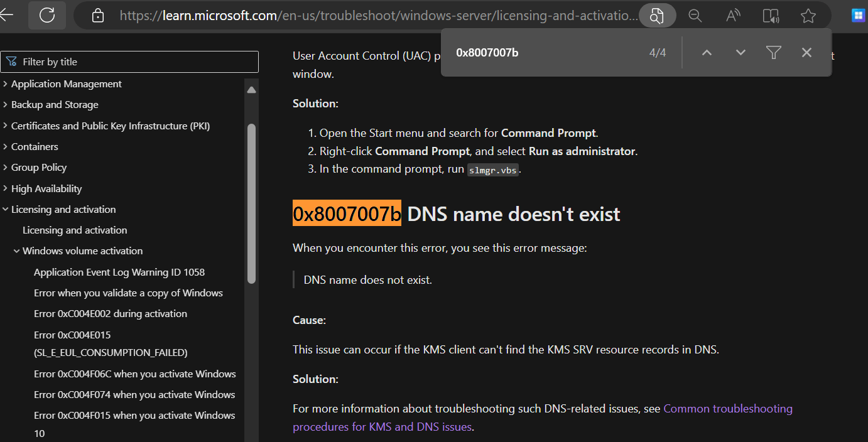The image size is (868, 442).
Task: Click the find-on-page search icon in address bar
Action: click(657, 16)
